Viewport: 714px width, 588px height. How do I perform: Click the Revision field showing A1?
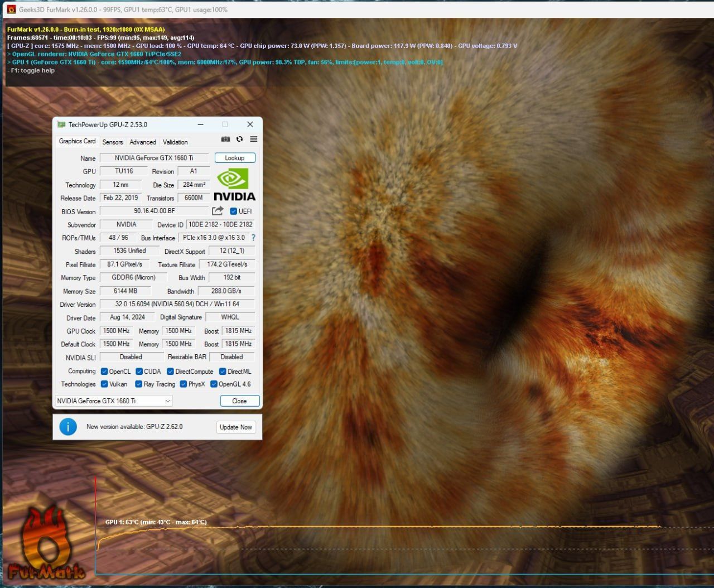194,171
